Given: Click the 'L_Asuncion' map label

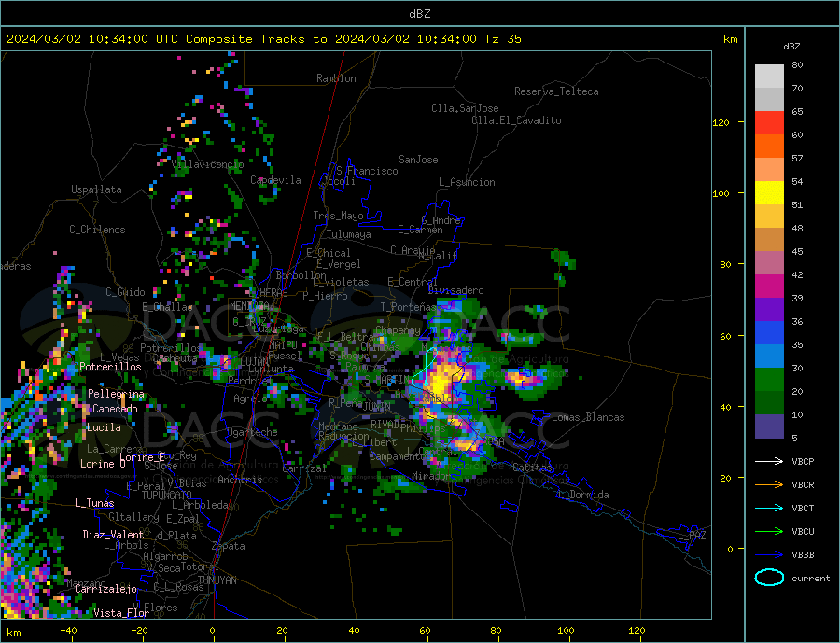Looking at the screenshot, I should tap(467, 182).
